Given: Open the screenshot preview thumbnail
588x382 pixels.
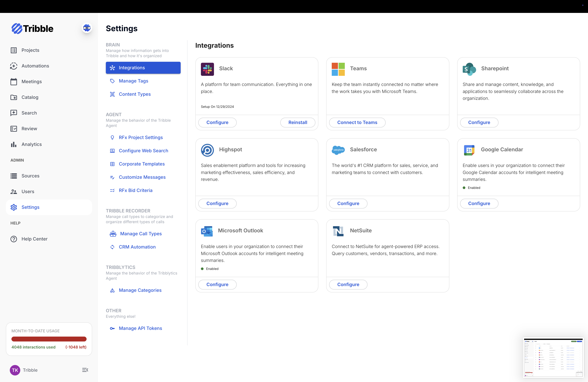Looking at the screenshot, I should 553,357.
